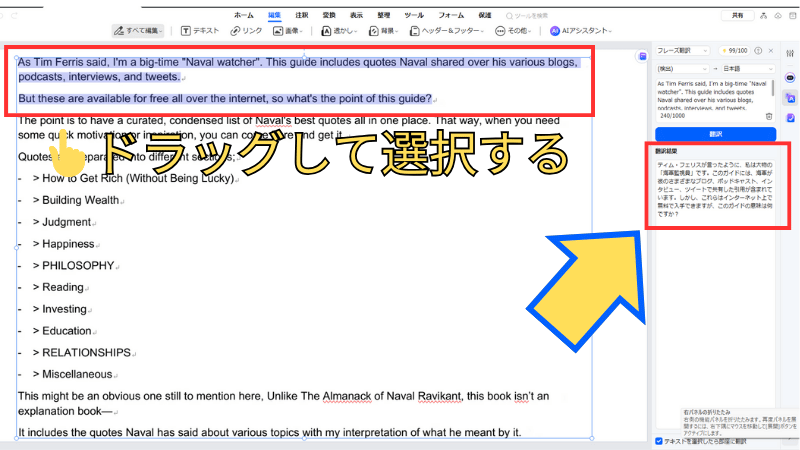
Task: Open the 透かし watermark dropdown
Action: pos(339,31)
